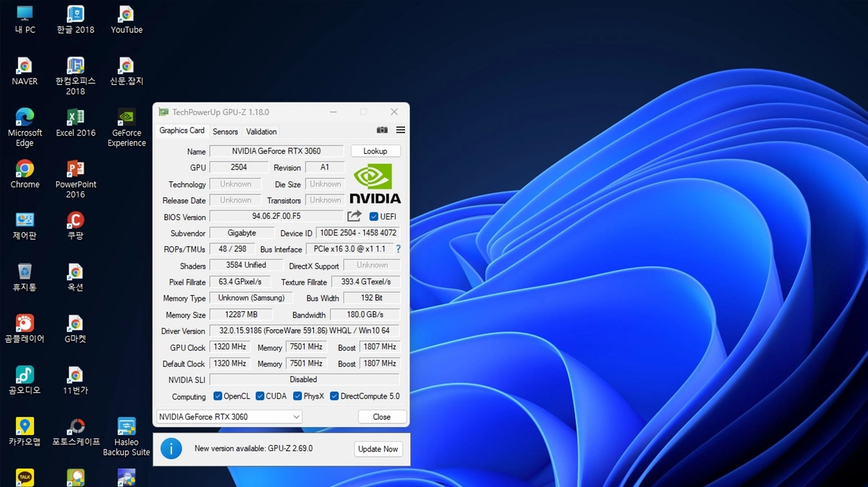Open the 휴지통 recycle bin icon

point(25,277)
